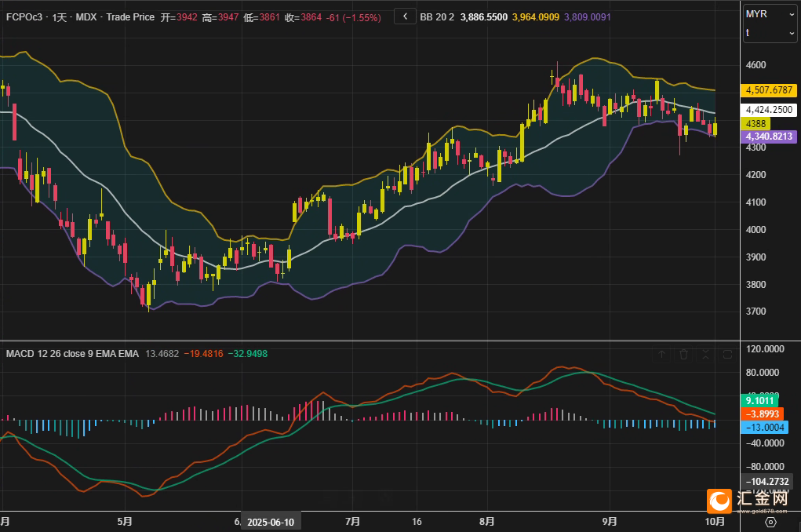Screen dimensions: 801x532
Task: Click the white 4,424.2500 middle band label
Action: coord(769,110)
